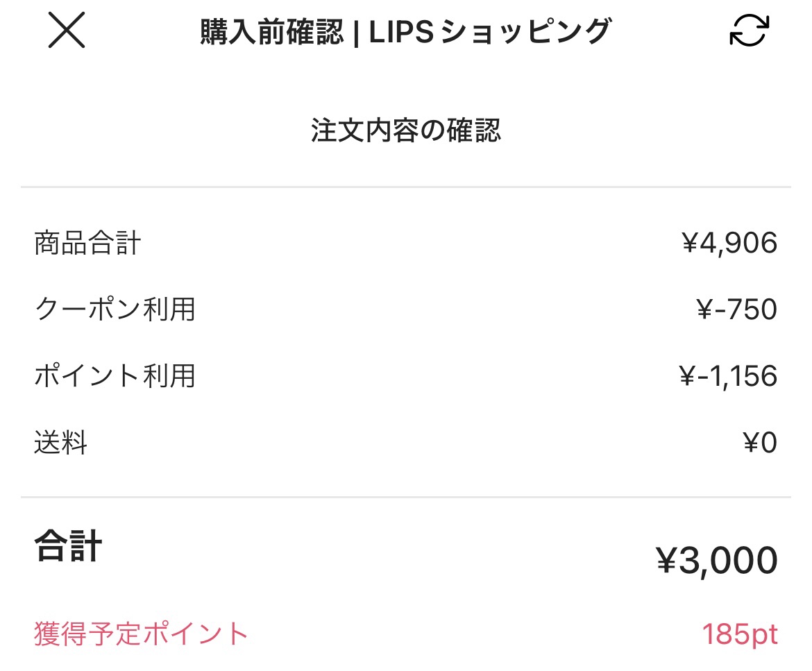Select the ¥-750 coupon discount value
Screen dimensions: 812x671
pos(732,309)
